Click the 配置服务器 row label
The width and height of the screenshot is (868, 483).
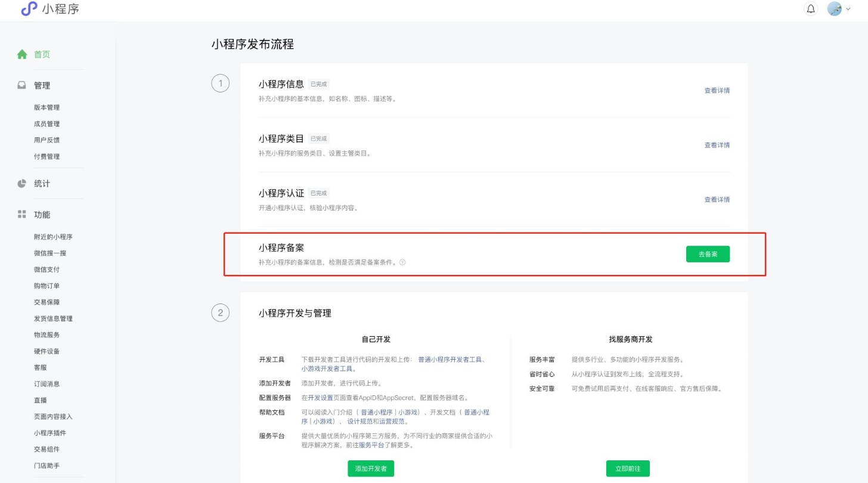tap(275, 398)
